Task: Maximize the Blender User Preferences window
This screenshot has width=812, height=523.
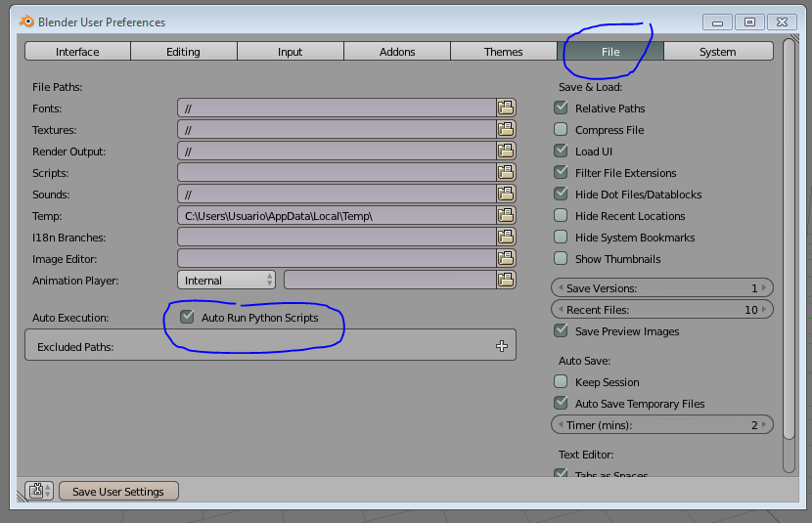Action: [x=749, y=22]
